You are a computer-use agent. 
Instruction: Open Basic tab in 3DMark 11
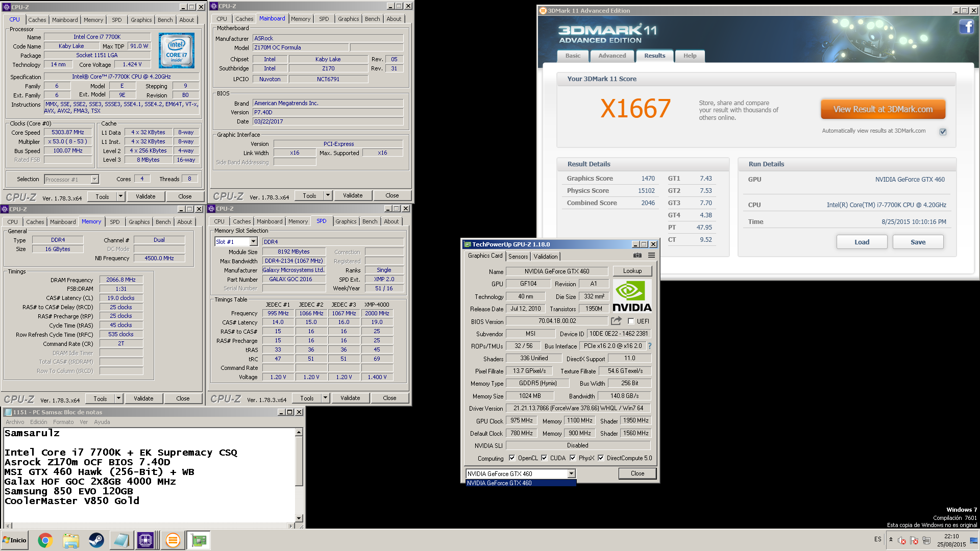click(573, 56)
